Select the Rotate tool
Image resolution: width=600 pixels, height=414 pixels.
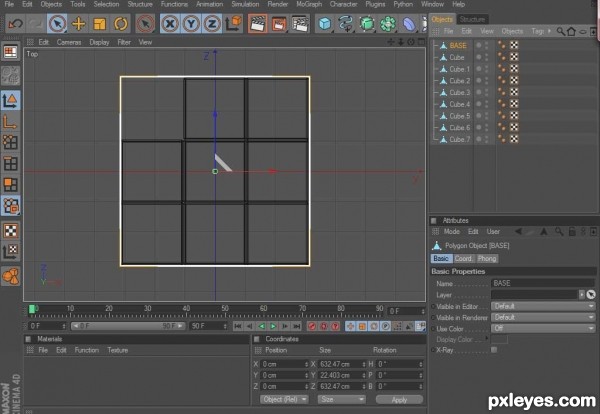[121, 24]
